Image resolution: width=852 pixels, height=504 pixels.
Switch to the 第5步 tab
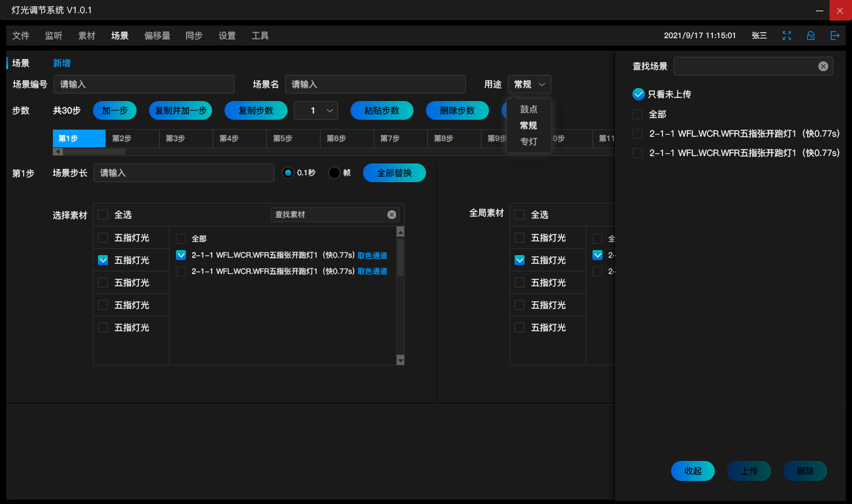[x=294, y=138]
